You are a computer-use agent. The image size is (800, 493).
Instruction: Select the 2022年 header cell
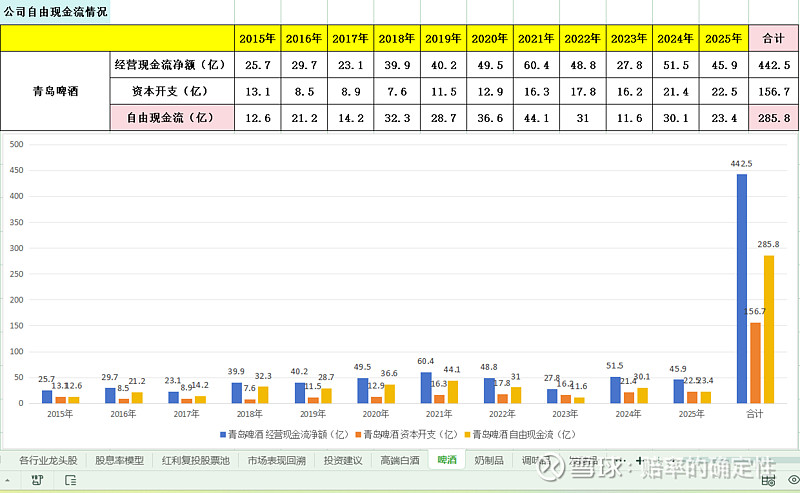click(x=583, y=38)
